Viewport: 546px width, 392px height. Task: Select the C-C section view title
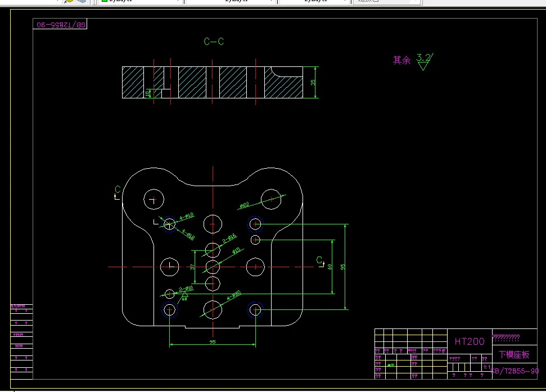click(x=214, y=42)
